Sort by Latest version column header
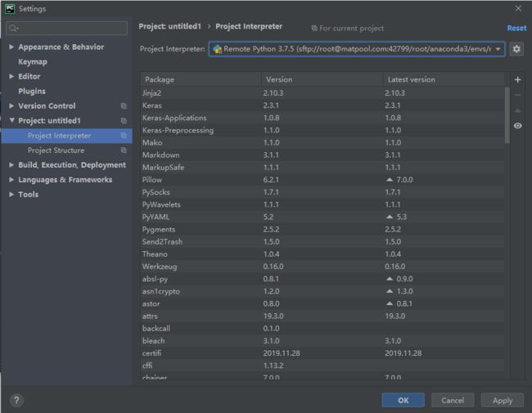 coord(444,79)
